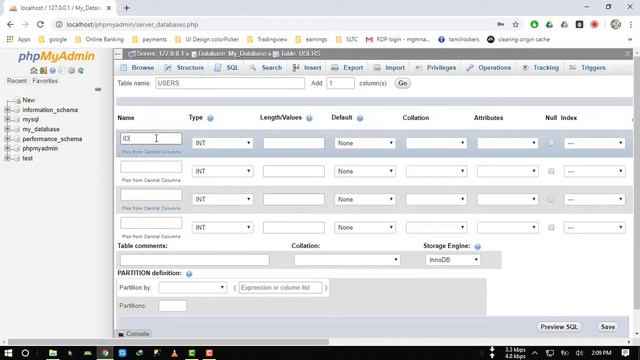Image resolution: width=640 pixels, height=360 pixels.
Task: Open Export tab
Action: [x=347, y=68]
